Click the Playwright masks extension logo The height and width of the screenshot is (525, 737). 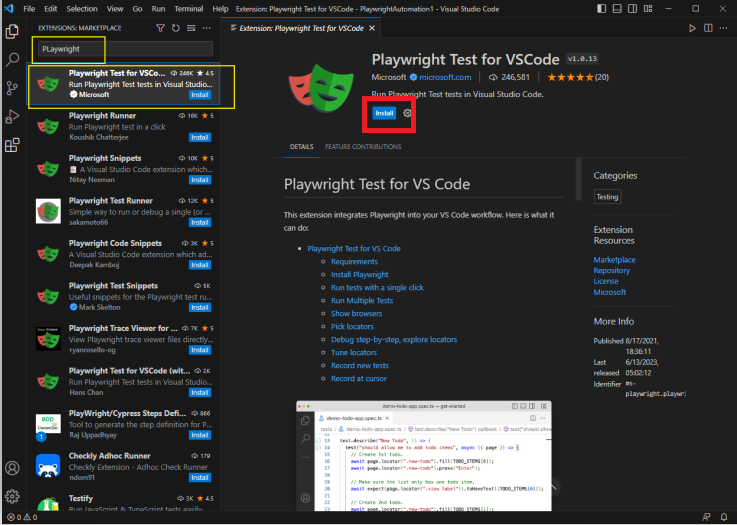coord(321,88)
